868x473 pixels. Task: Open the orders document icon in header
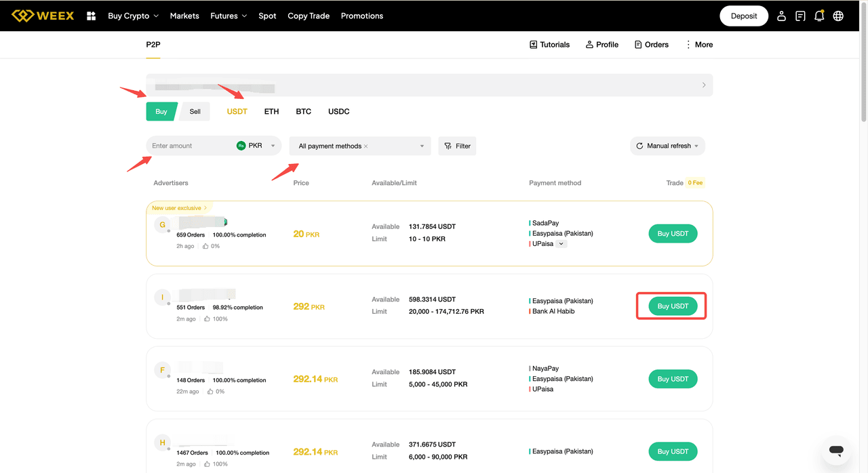click(x=800, y=16)
